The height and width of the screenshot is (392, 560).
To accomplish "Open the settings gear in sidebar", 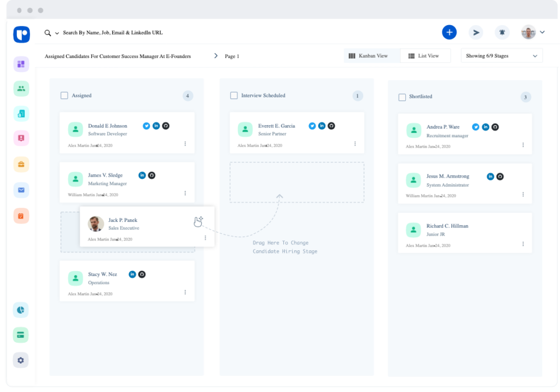I will tap(21, 360).
